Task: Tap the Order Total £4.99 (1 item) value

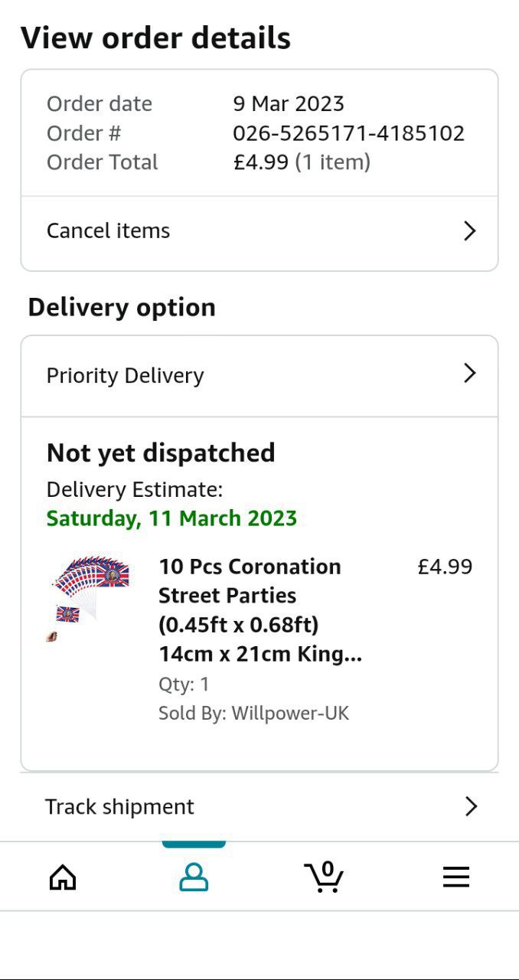Action: [x=302, y=162]
